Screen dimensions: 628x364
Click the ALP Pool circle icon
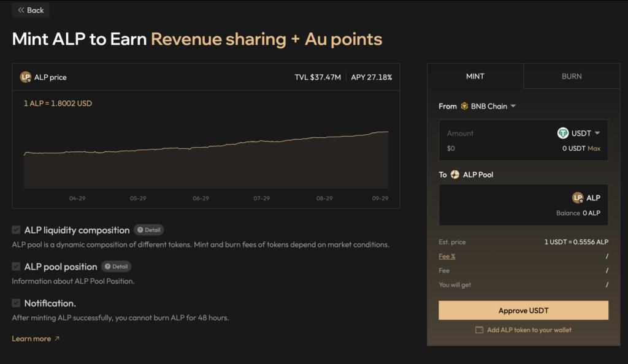point(455,175)
